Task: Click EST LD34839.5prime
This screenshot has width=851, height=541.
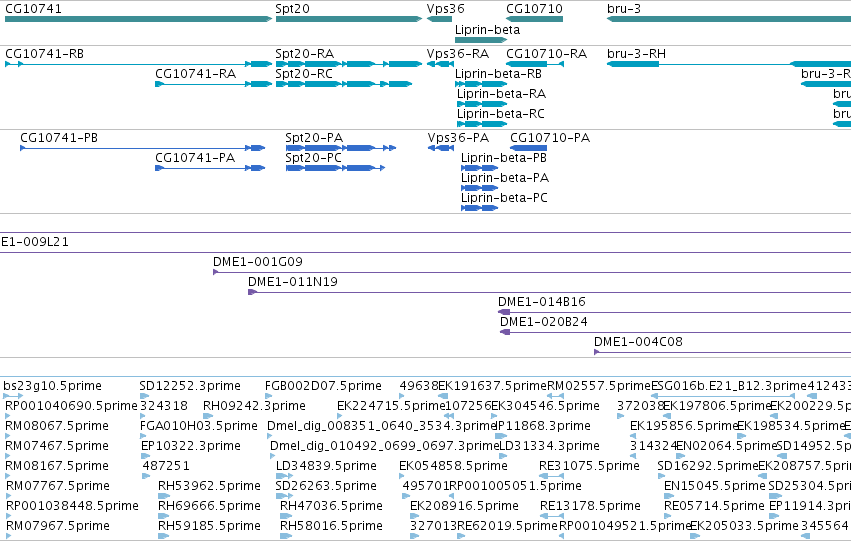Action: point(326,467)
